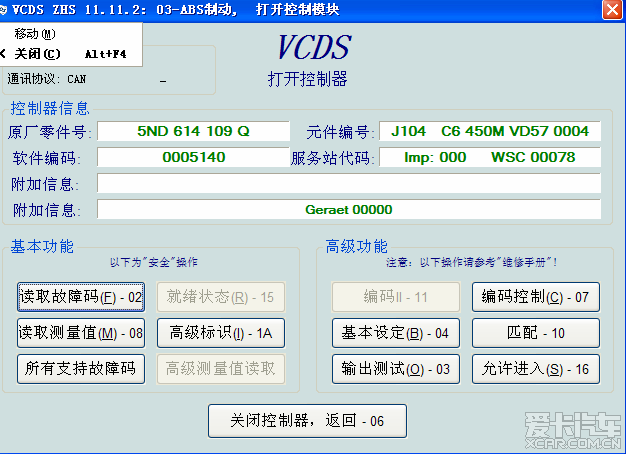Click the 原厂零件号 field 5ND 614 109 Q
The image size is (626, 454).
(193, 131)
